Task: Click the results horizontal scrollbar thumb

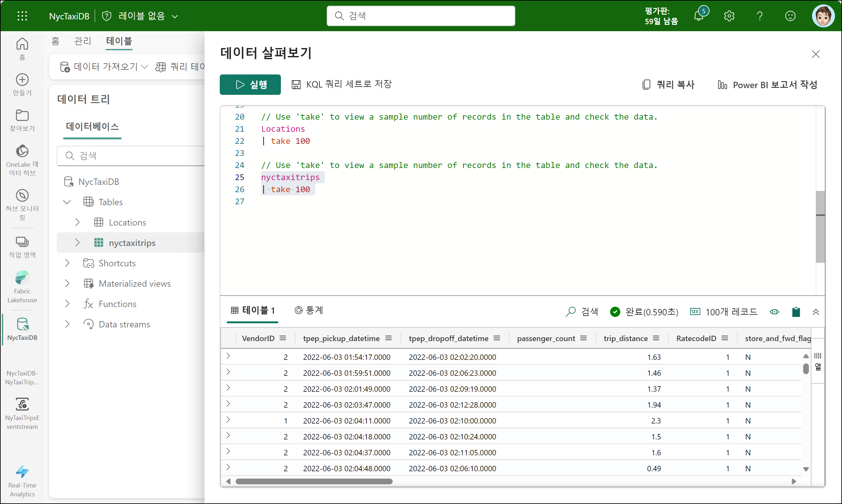Action: (x=314, y=481)
